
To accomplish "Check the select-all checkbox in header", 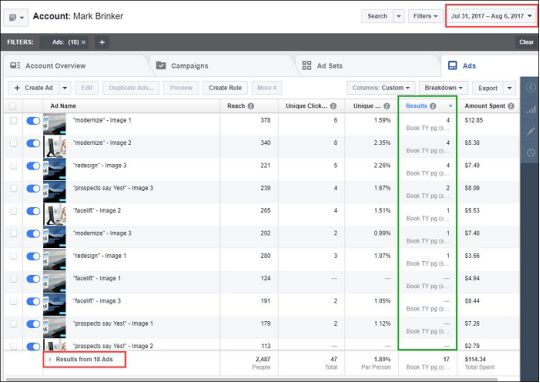I will pos(12,106).
